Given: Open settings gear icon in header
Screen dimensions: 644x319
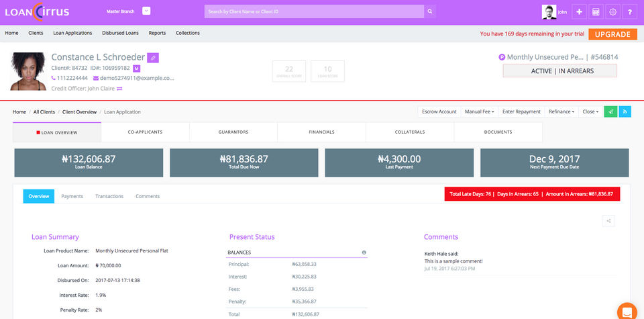Looking at the screenshot, I should 612,12.
